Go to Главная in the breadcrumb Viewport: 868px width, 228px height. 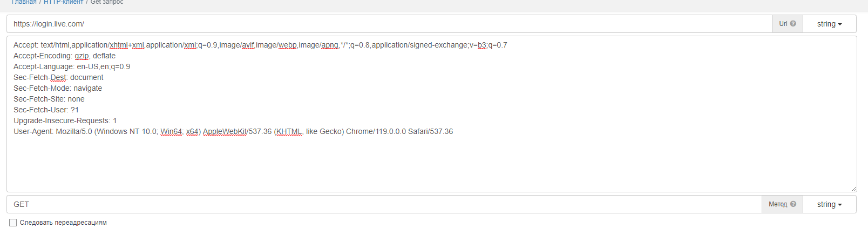point(24,2)
